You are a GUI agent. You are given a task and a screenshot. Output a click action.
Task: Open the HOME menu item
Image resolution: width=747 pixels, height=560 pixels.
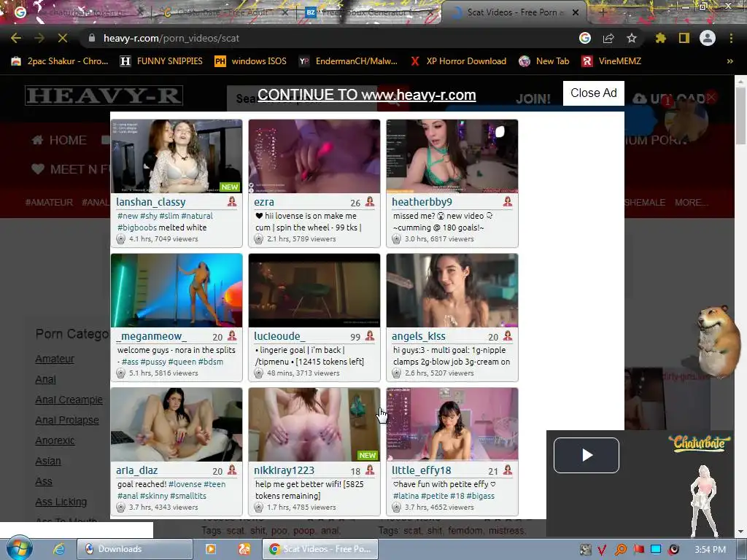click(59, 140)
